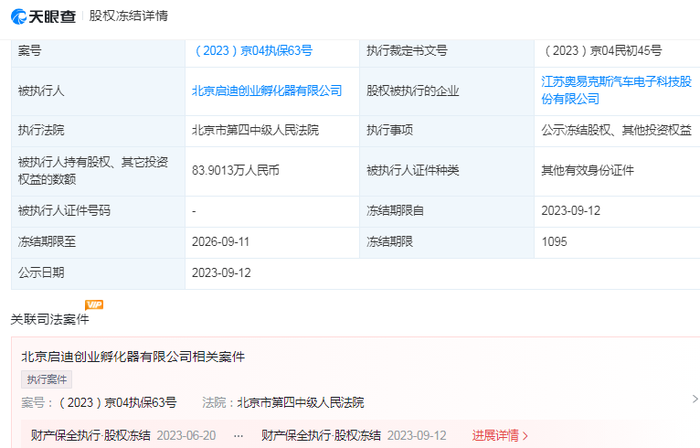Click the 执行案件 tag
Viewport: 700px width, 448px height.
(x=46, y=380)
